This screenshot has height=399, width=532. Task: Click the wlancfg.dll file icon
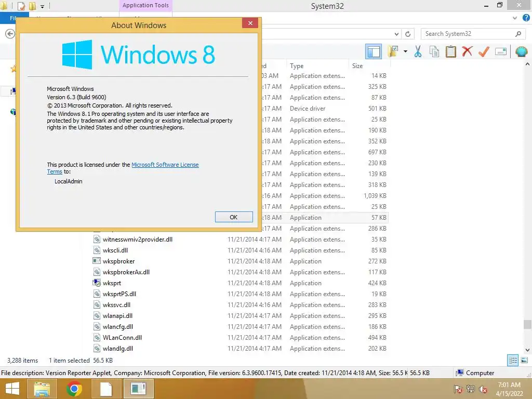tap(97, 326)
